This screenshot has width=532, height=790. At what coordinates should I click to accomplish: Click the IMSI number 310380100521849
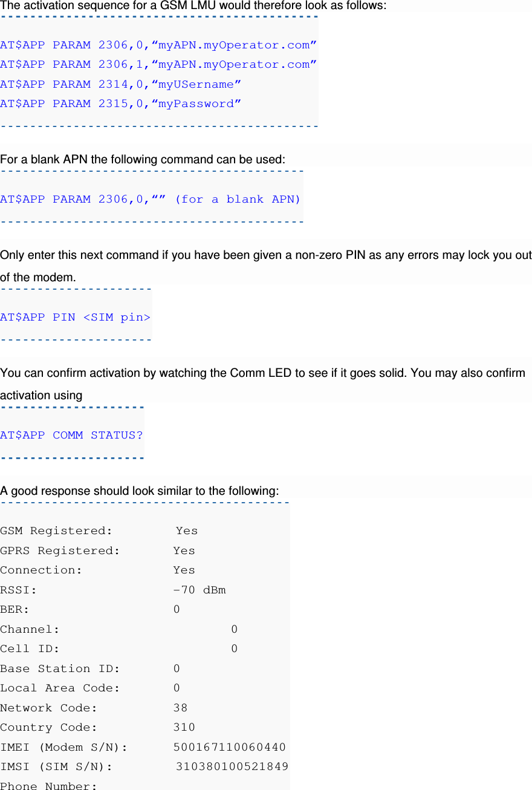(x=232, y=766)
